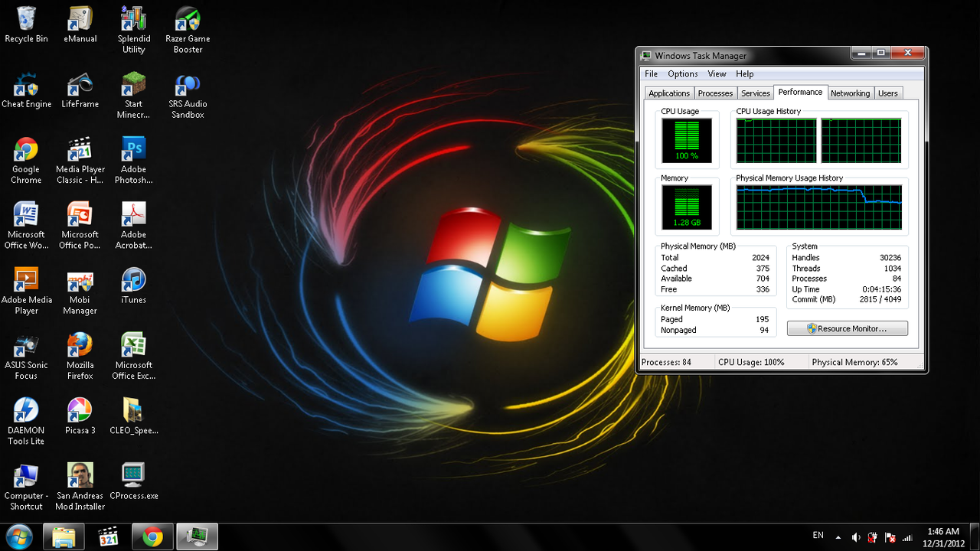Screen dimensions: 980x551
Task: Open the Help menu in Task Manager
Action: 744,73
